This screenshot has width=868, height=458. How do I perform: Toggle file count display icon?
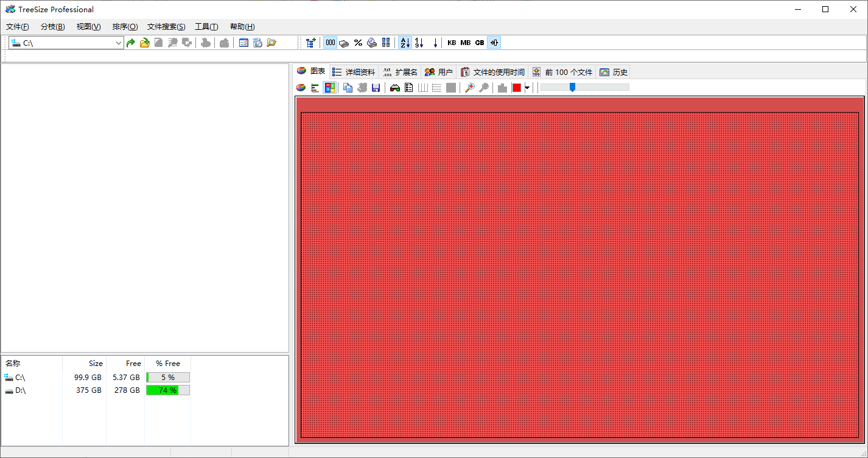(x=372, y=43)
